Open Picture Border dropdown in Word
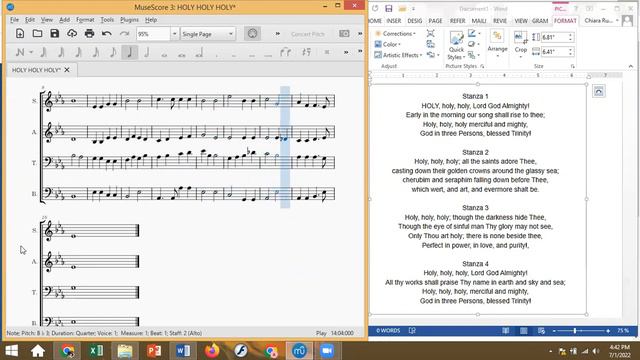Screen dimensions: 640x360 coord(473,33)
